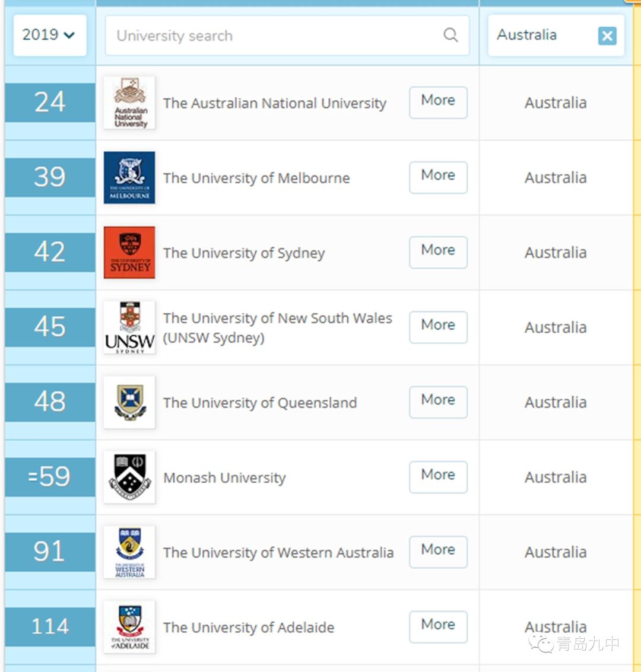Viewport: 641px width, 672px height.
Task: Click More for Monash University
Action: coord(438,477)
